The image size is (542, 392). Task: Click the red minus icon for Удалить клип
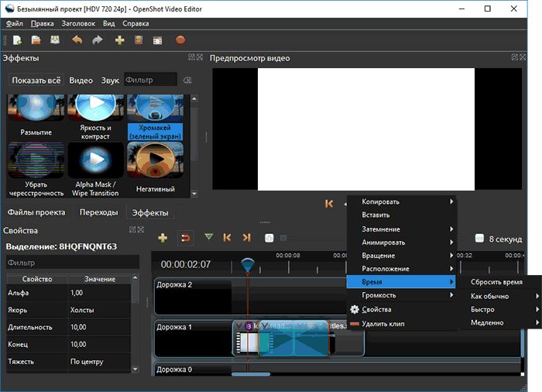[x=355, y=324]
